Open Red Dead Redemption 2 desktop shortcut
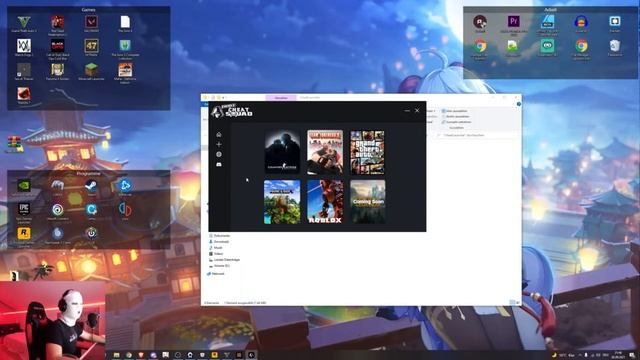640x360 pixels. click(58, 24)
